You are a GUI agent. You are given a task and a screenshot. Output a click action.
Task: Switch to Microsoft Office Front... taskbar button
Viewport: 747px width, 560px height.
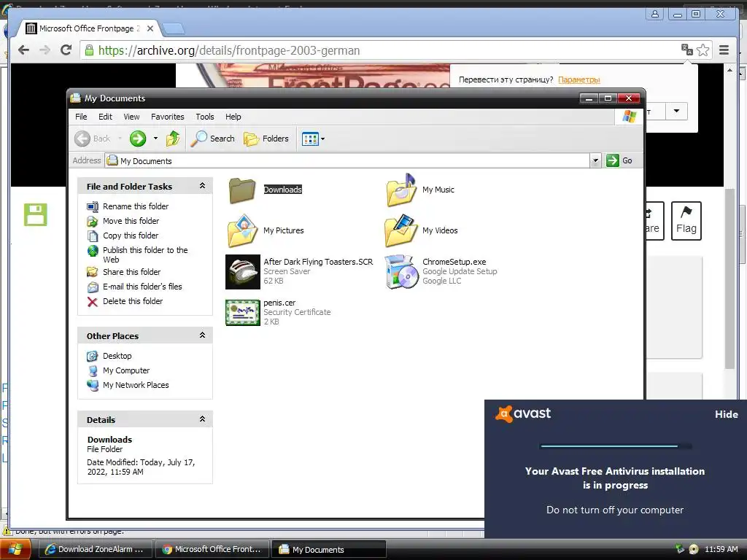tap(212, 549)
